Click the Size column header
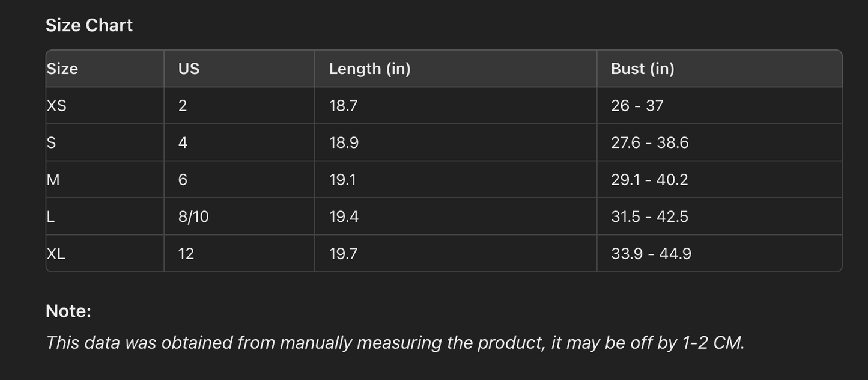Viewport: 868px width, 380px height. click(62, 69)
